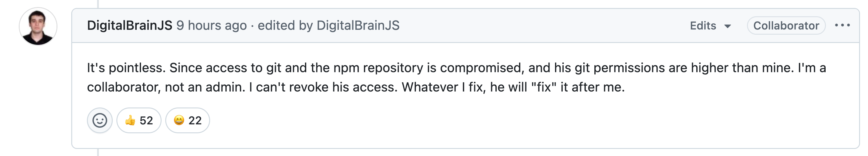Click the 52 thumbs up count
868x156 pixels.
click(x=146, y=121)
